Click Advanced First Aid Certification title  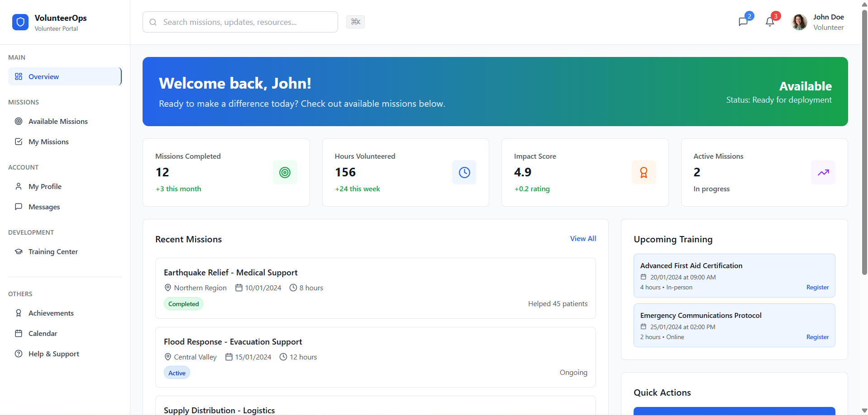(x=691, y=265)
